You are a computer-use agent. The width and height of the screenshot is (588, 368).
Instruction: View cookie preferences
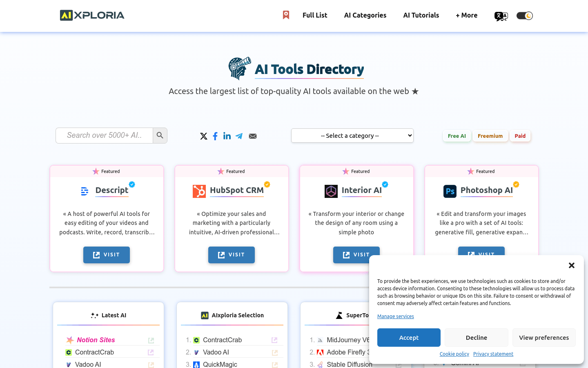(x=544, y=338)
